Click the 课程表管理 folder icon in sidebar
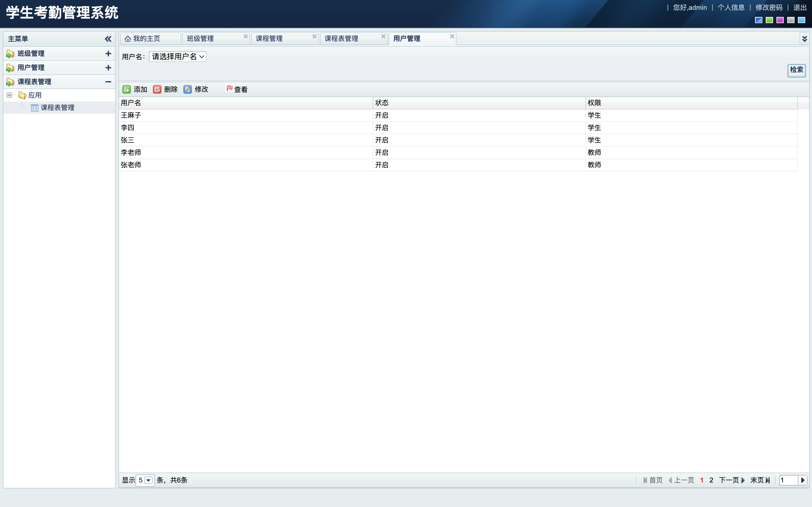This screenshot has height=507, width=812. pyautogui.click(x=10, y=82)
